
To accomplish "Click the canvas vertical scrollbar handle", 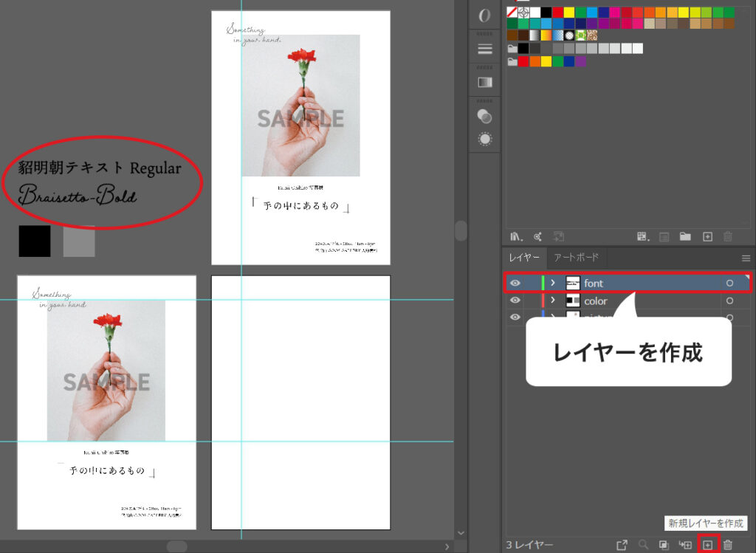I will point(461,230).
